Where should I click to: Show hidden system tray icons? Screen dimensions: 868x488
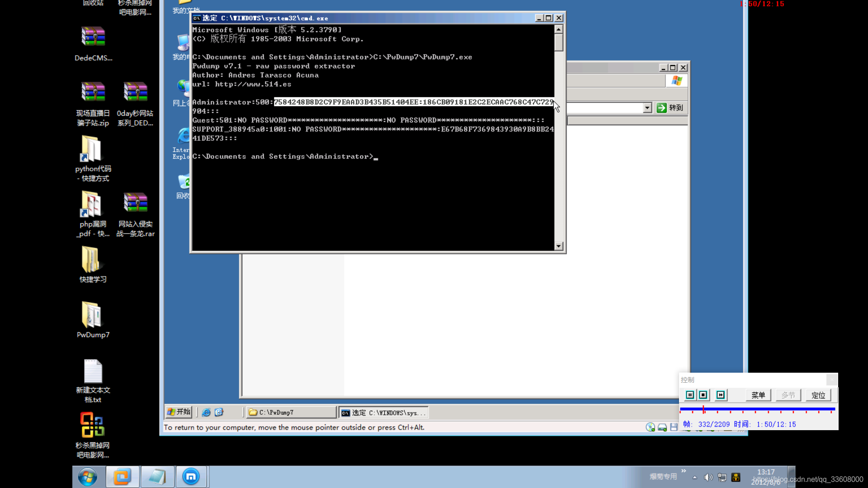tap(695, 478)
